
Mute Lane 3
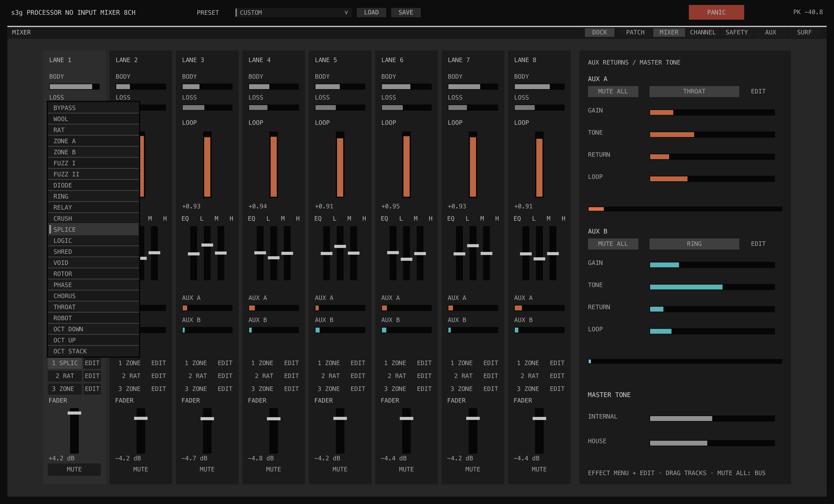pos(207,470)
